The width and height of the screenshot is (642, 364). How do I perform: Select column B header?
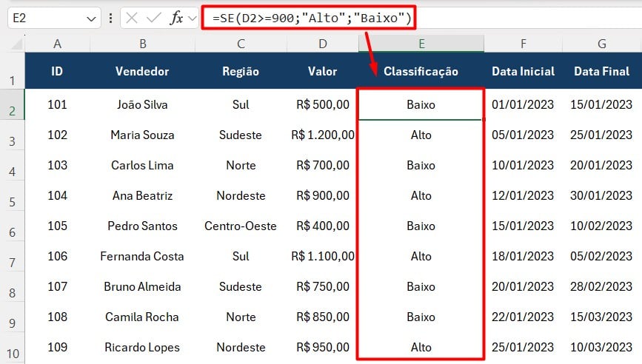coord(142,44)
